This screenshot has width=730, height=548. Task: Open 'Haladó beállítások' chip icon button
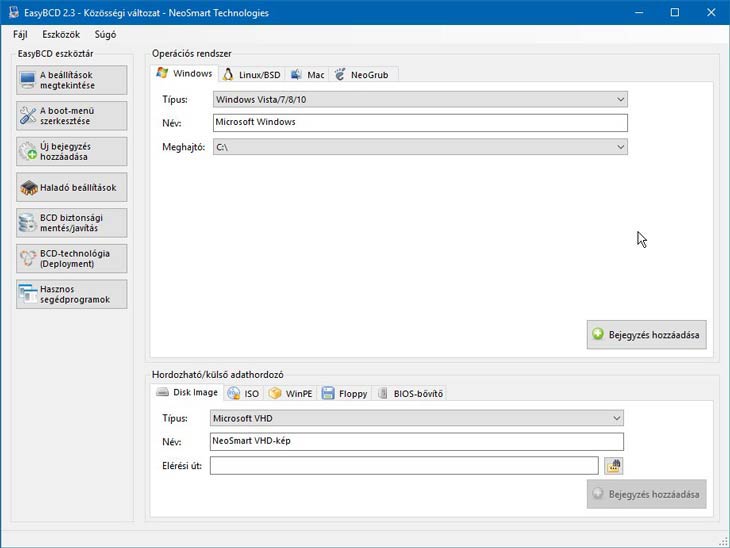72,187
